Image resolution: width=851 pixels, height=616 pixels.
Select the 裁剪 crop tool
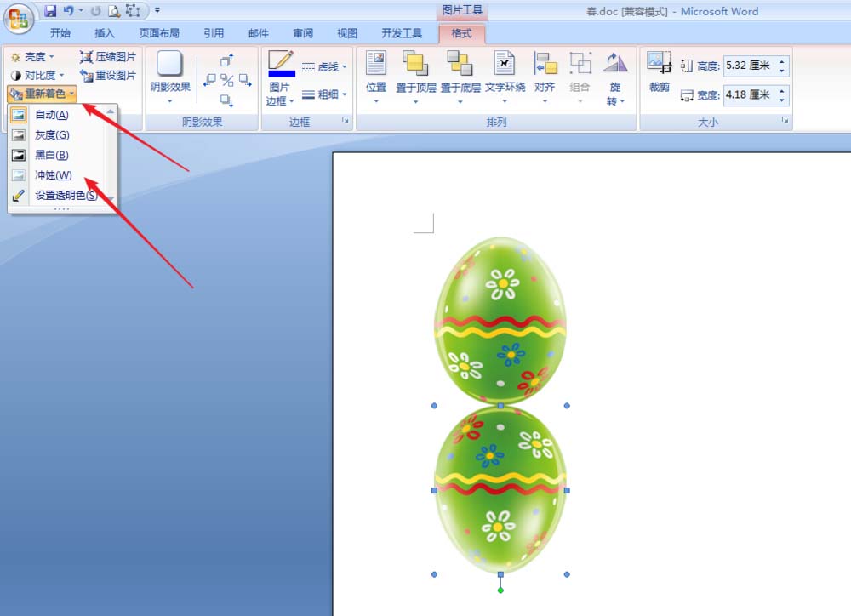[660, 72]
